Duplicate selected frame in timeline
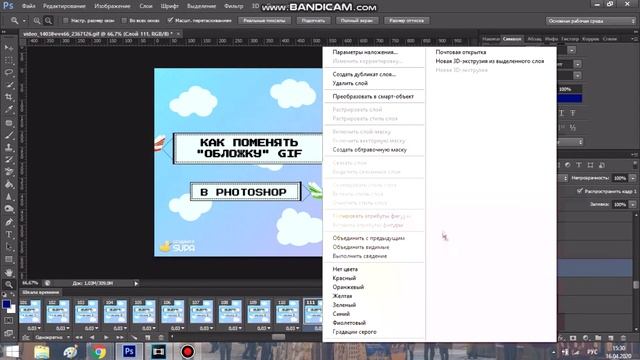Viewport: 640px width, 360px height. pos(148,338)
